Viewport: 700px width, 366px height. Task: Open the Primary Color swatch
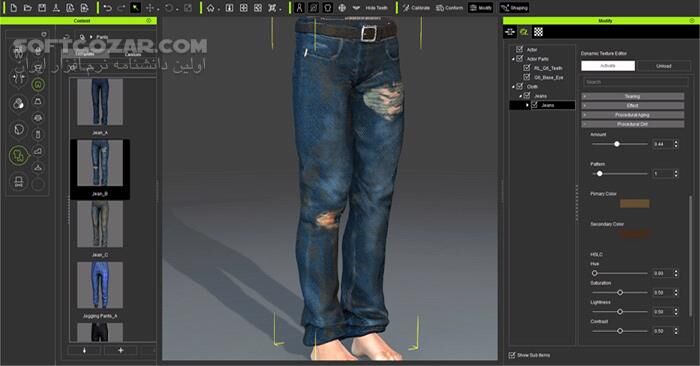634,204
